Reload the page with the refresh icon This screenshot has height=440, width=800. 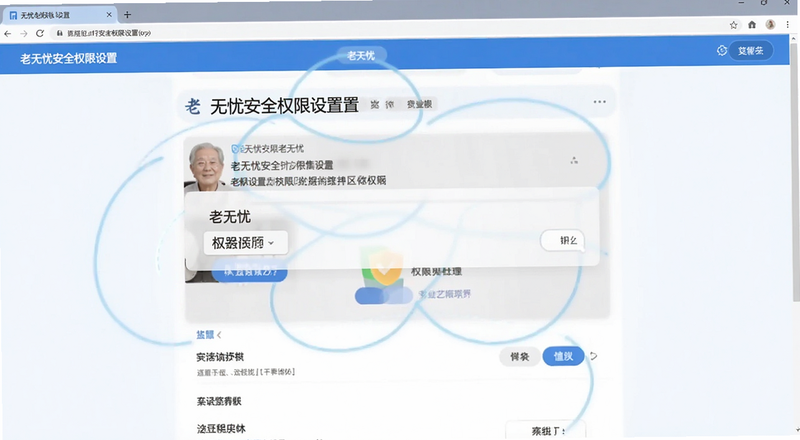click(40, 34)
